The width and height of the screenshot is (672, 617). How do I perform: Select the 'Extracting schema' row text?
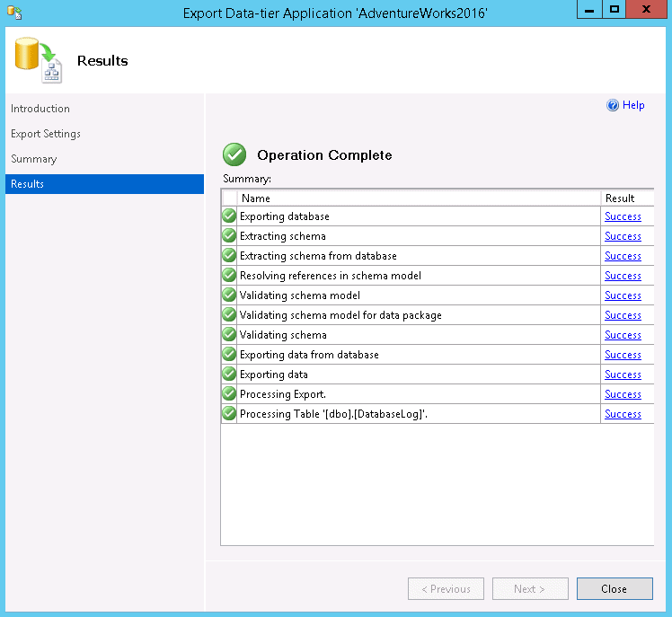[x=283, y=236]
